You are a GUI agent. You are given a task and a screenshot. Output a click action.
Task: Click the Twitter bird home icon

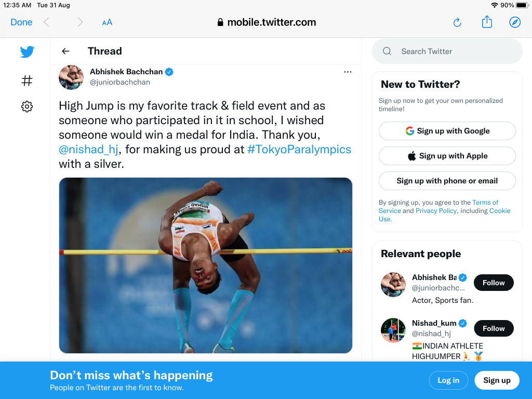point(27,52)
